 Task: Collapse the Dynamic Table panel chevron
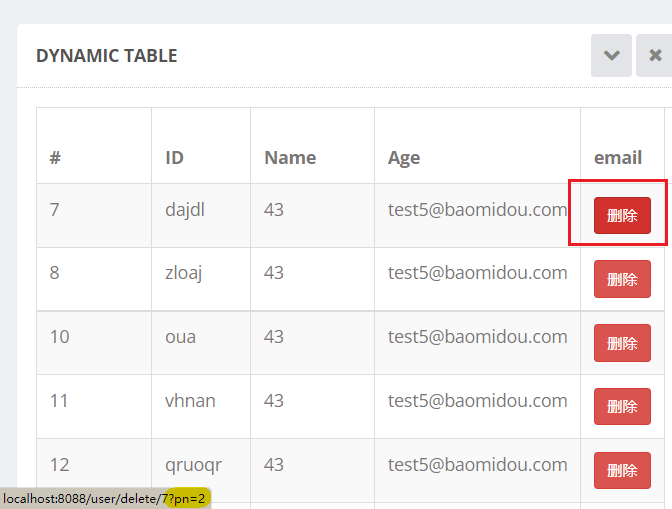(x=611, y=56)
